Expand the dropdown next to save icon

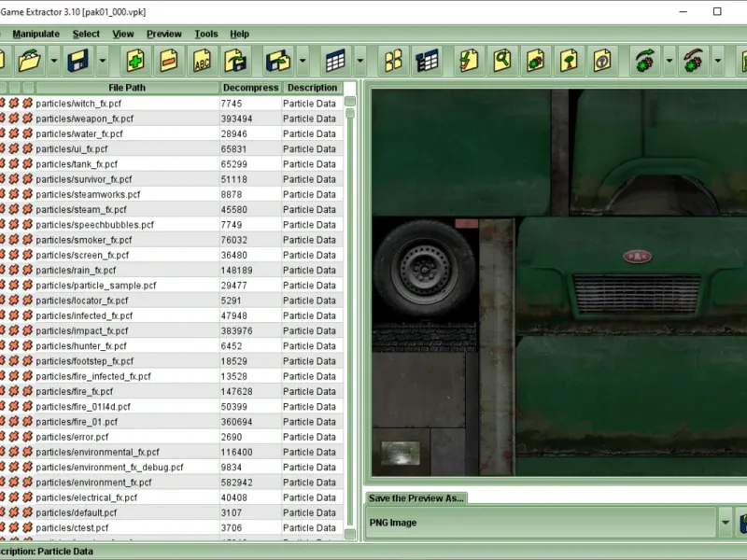click(102, 61)
